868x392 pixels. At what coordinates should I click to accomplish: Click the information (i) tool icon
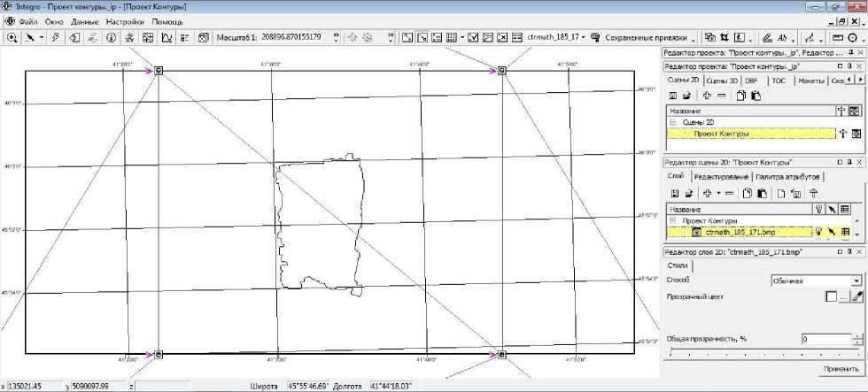click(111, 37)
